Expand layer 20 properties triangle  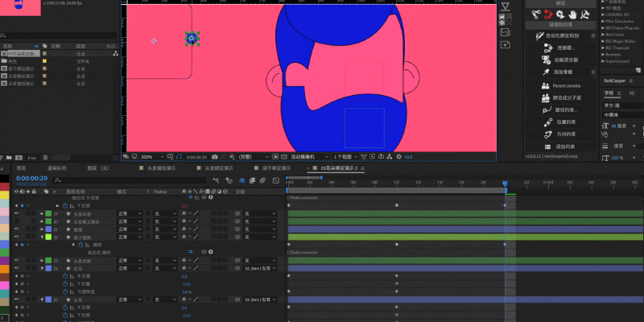click(42, 221)
